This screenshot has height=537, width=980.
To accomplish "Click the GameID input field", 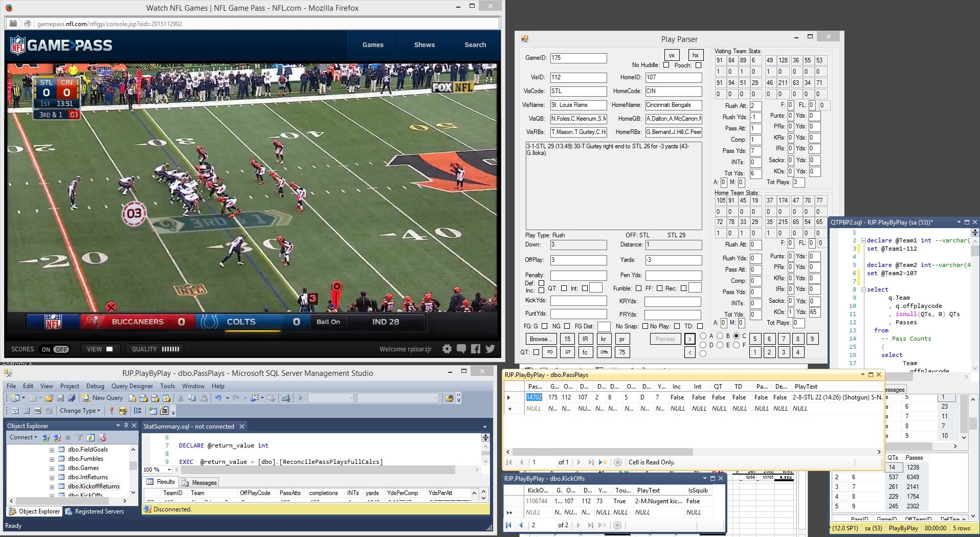I will [x=578, y=58].
